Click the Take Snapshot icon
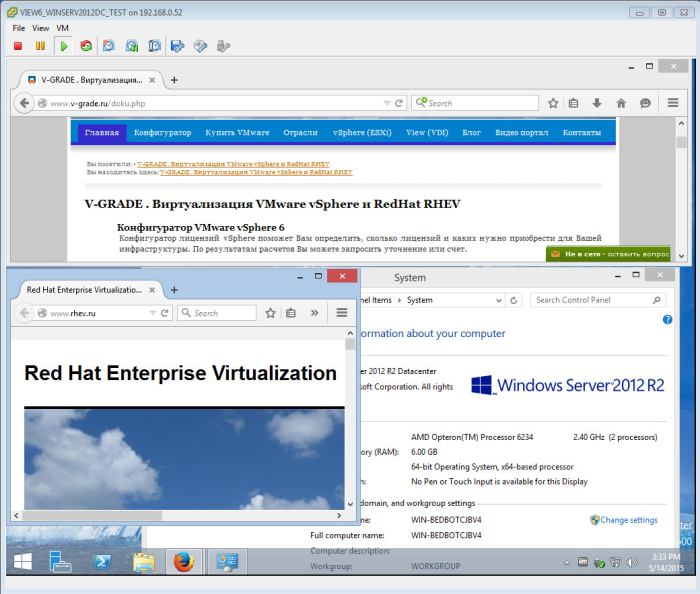The width and height of the screenshot is (700, 594). click(109, 46)
